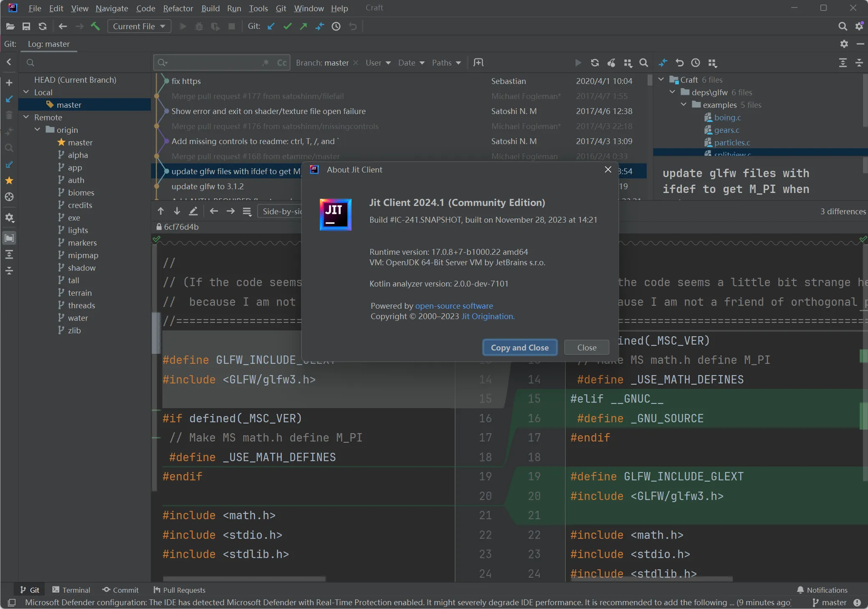Click the branches panel search magnifier

point(30,63)
